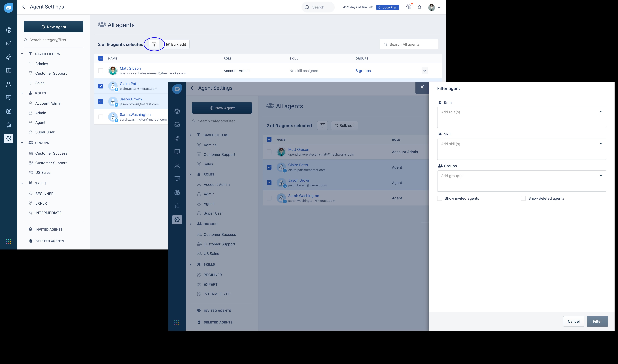This screenshot has height=364, width=618.
Task: Click the back arrow in the overlay Agent Settings header
Action: tap(192, 88)
